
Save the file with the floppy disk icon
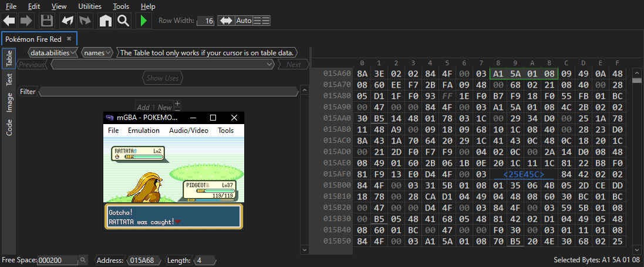coord(47,21)
